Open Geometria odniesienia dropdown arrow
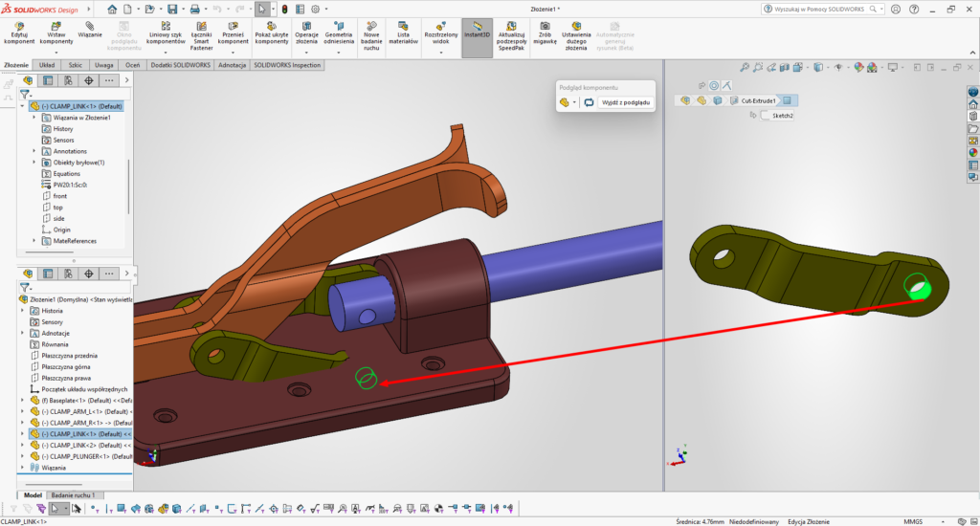 339,52
